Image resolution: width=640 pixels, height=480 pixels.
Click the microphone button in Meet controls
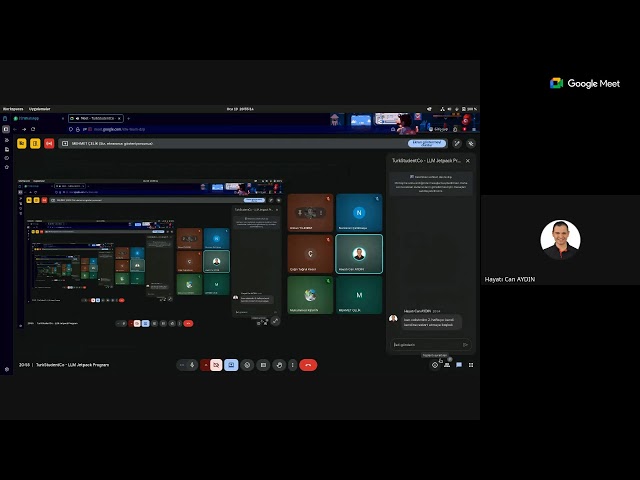[193, 365]
